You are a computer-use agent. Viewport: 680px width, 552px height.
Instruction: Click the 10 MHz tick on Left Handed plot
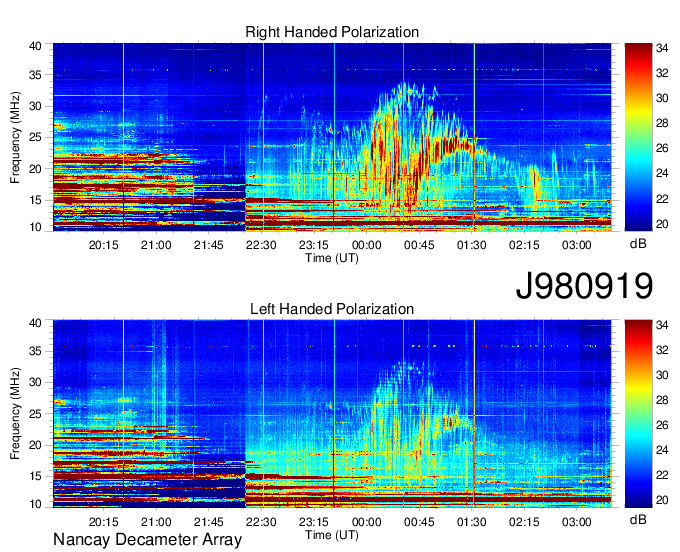pos(36,504)
